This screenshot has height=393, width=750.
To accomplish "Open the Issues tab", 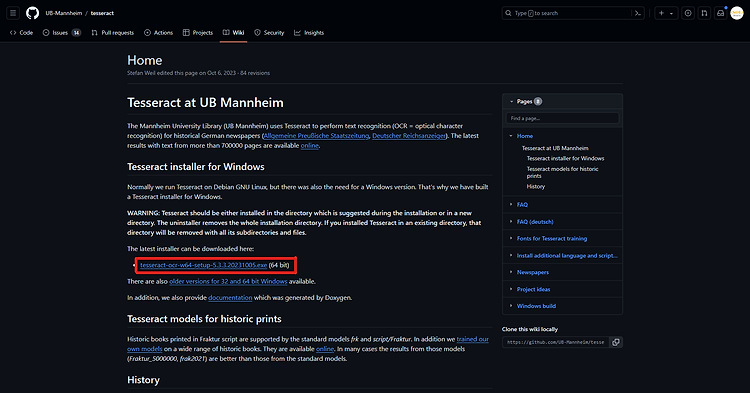I will [x=62, y=33].
